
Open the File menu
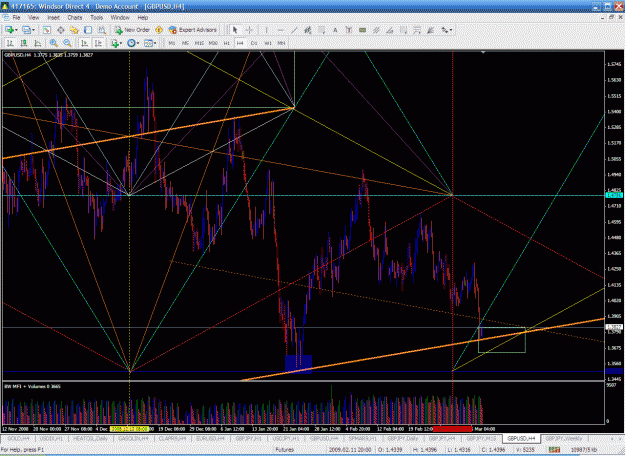[x=16, y=18]
